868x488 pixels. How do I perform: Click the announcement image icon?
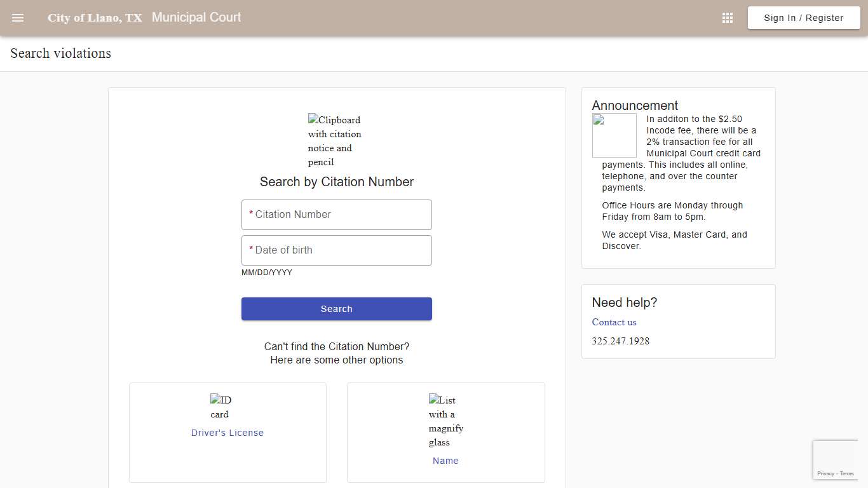(x=614, y=135)
